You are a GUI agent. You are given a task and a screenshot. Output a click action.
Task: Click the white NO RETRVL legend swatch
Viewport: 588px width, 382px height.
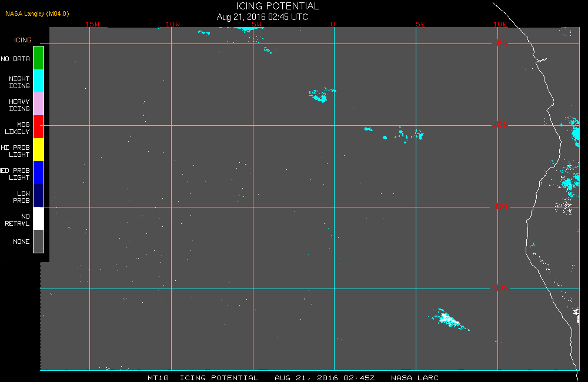tap(39, 218)
